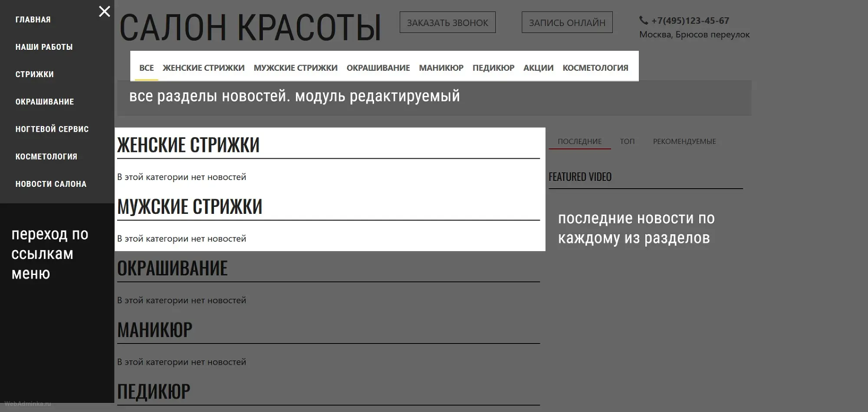Open the Маникюр category tab
The image size is (868, 412).
tap(441, 68)
